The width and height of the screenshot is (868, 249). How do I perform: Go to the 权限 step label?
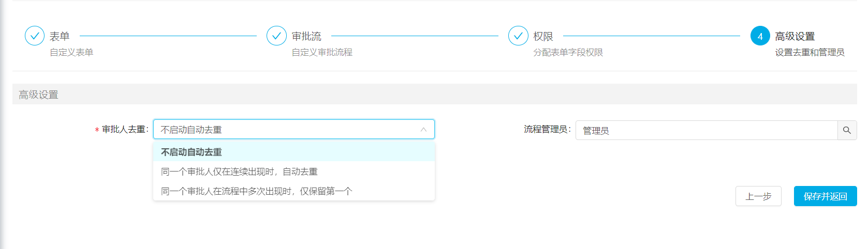coord(543,36)
